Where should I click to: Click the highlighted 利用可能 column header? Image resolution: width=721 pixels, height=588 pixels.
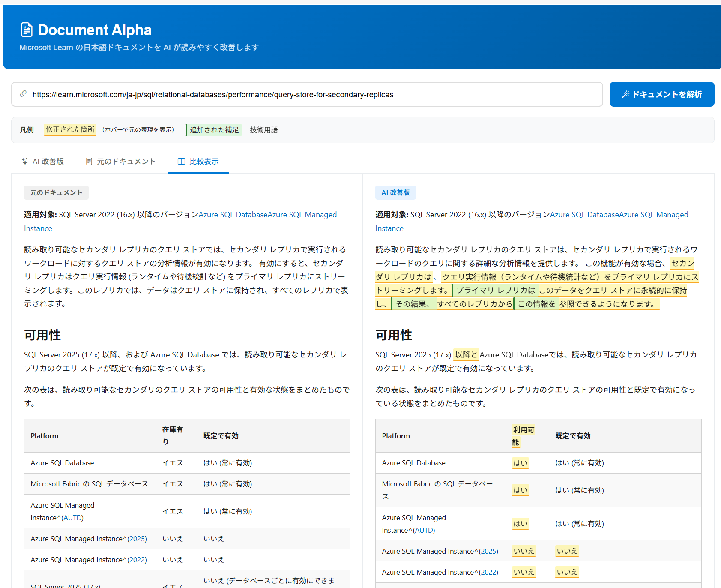click(x=524, y=436)
